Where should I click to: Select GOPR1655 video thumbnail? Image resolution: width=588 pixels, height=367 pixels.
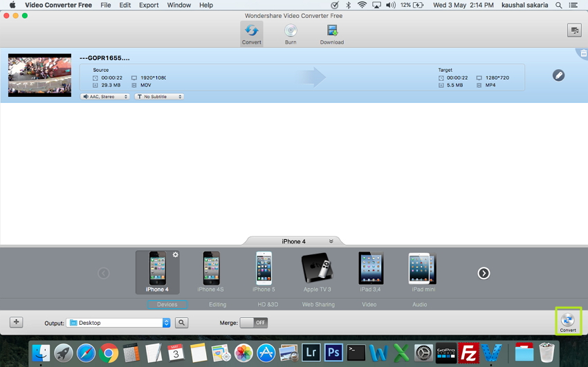coord(39,75)
